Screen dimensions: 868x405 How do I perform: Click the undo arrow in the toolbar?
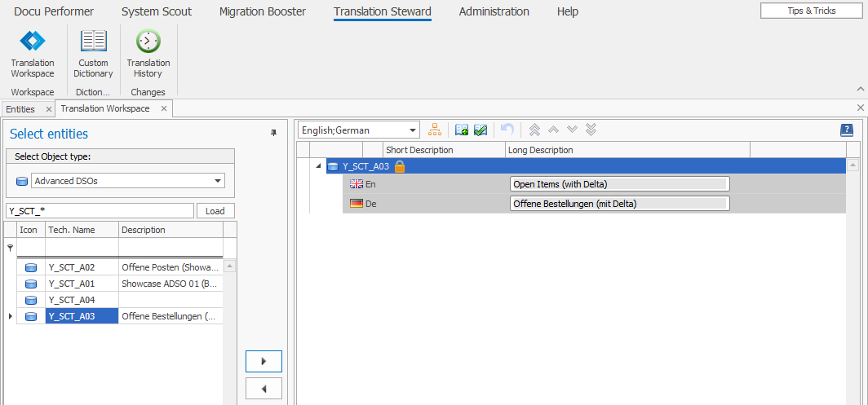click(507, 130)
